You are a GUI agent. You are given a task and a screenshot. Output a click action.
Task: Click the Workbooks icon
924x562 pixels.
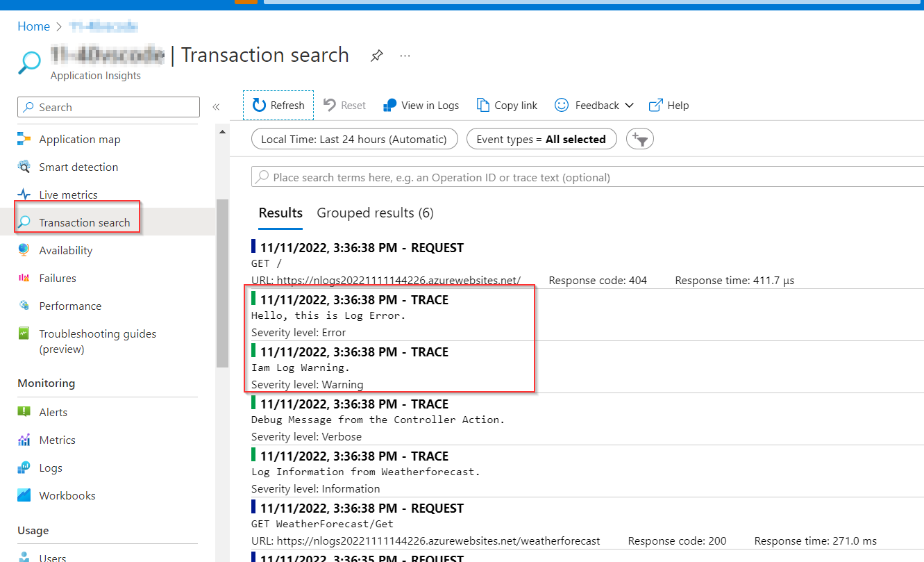click(24, 495)
